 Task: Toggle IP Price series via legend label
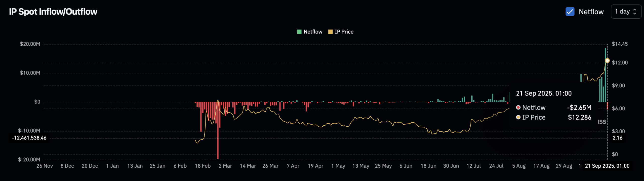tap(344, 32)
